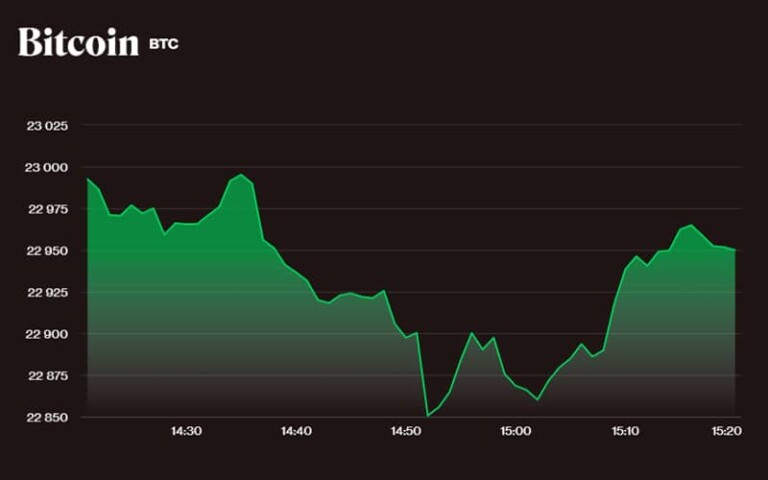The height and width of the screenshot is (480, 768).
Task: Select the 22 925 price label
Action: tap(48, 292)
